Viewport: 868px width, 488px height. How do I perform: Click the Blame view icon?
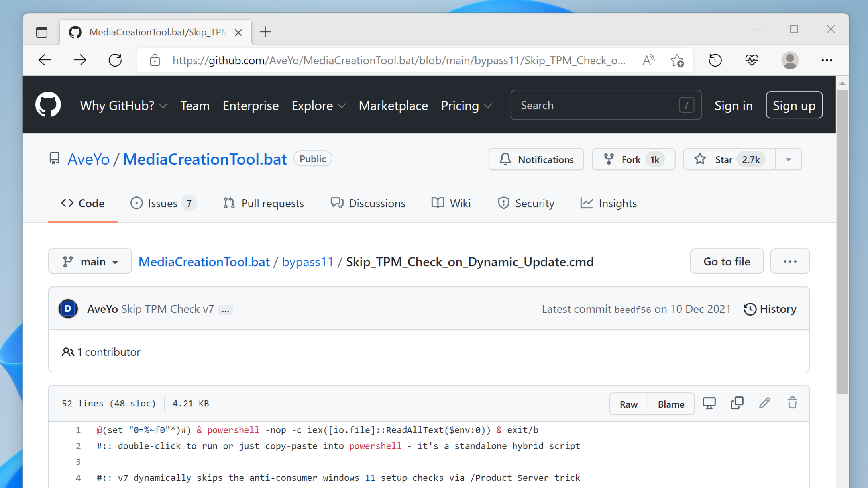(671, 404)
